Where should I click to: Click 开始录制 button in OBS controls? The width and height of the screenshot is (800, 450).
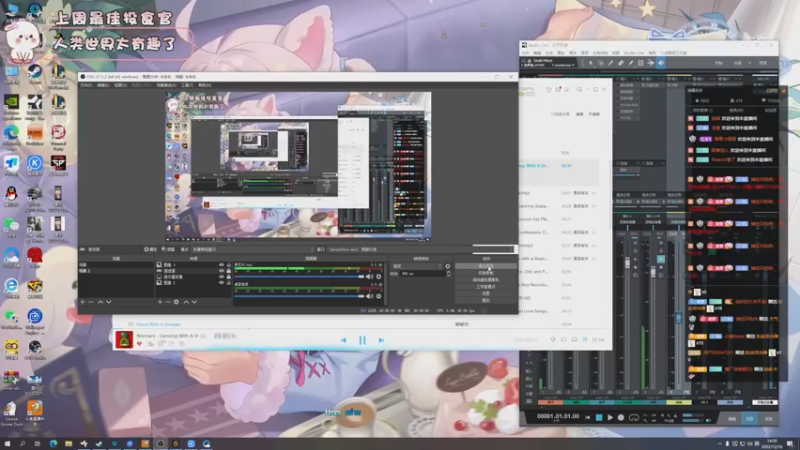point(486,273)
